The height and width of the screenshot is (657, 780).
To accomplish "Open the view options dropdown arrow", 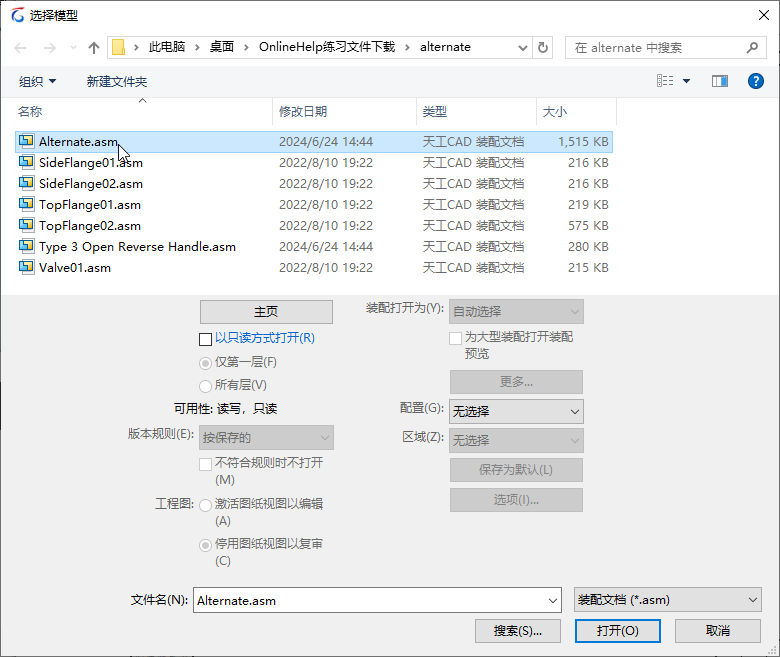I will (x=686, y=81).
